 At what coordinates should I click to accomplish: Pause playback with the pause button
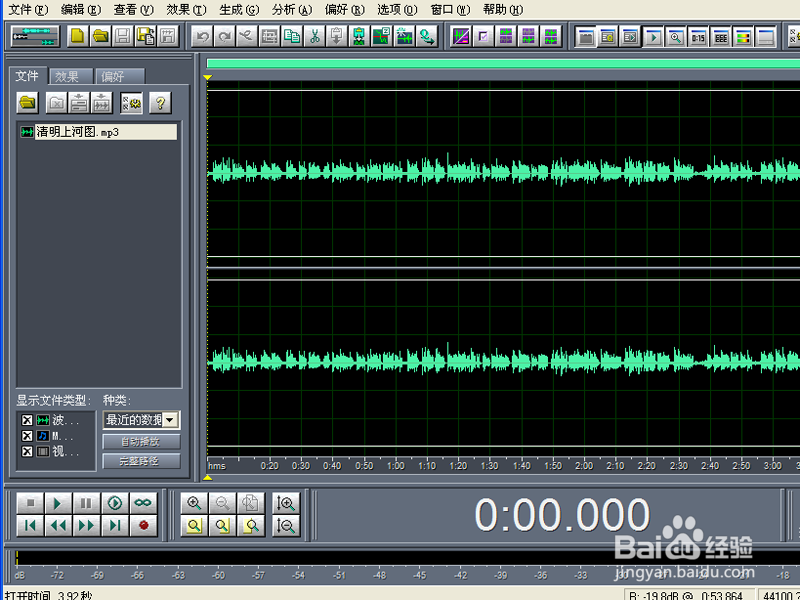pos(86,503)
